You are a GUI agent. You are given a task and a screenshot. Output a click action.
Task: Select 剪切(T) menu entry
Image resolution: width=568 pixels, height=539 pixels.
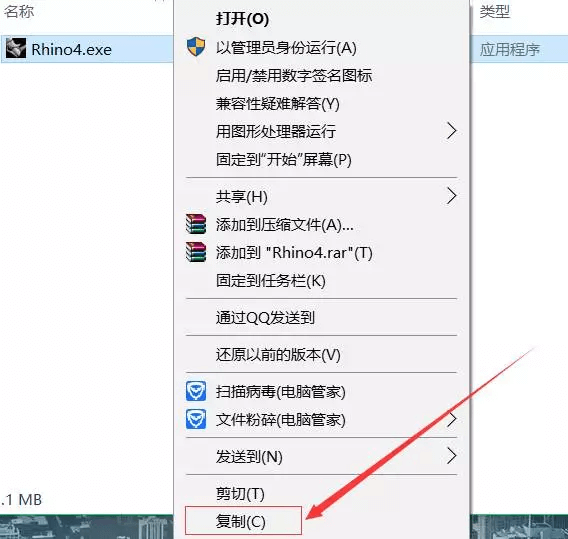point(240,493)
